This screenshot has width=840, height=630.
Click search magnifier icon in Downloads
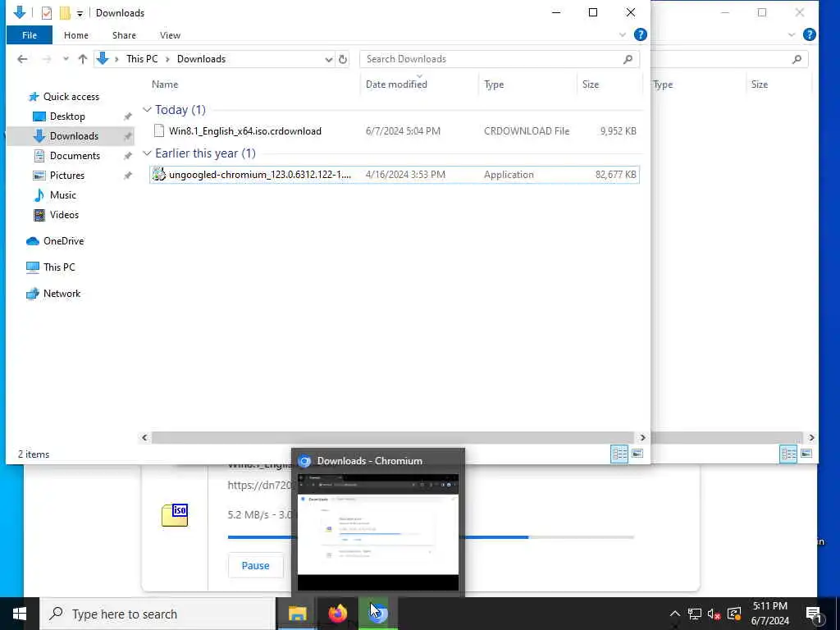pos(628,59)
